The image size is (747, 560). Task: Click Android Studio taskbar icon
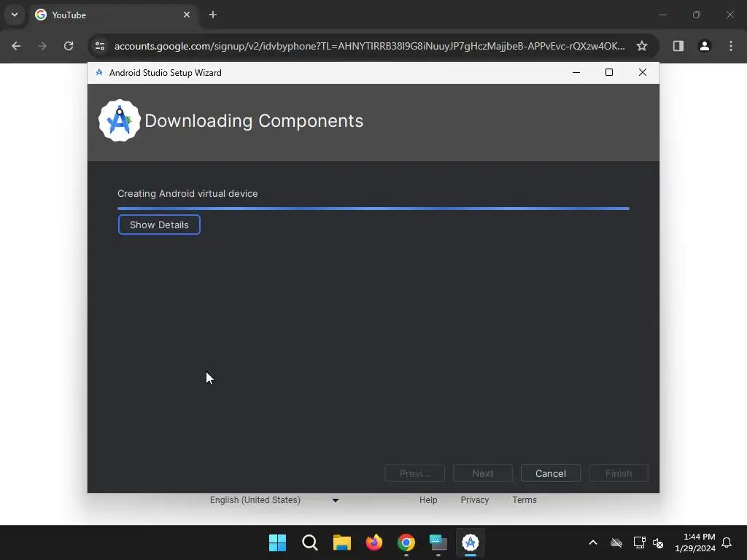click(x=471, y=542)
